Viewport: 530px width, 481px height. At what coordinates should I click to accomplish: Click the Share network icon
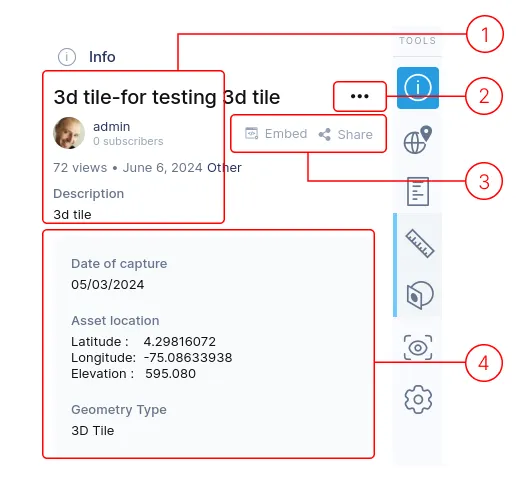324,135
